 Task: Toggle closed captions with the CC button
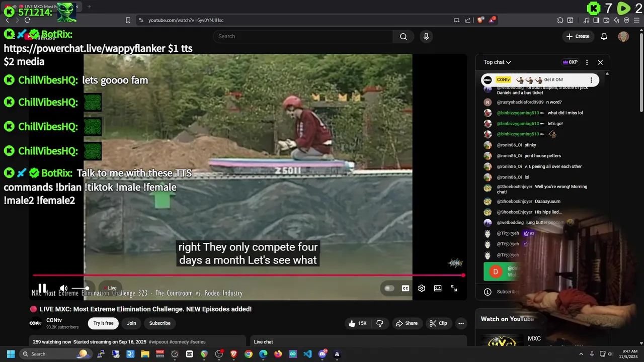405,288
